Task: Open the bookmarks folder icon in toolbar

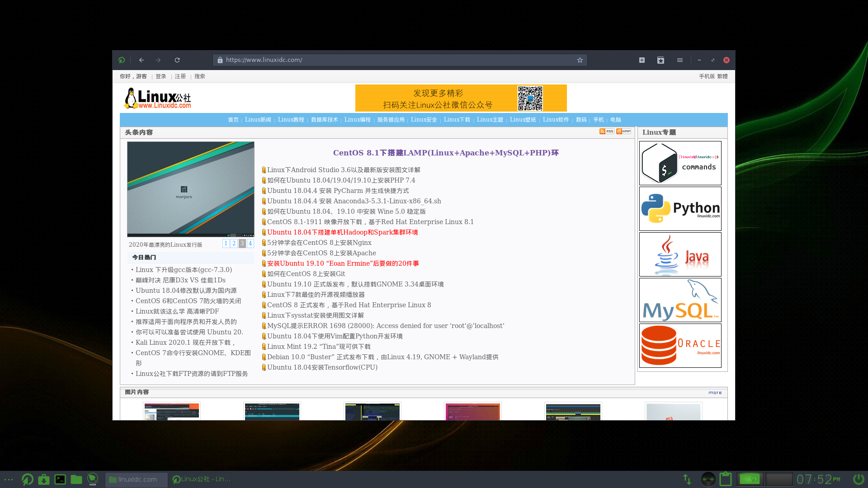Action: click(660, 60)
